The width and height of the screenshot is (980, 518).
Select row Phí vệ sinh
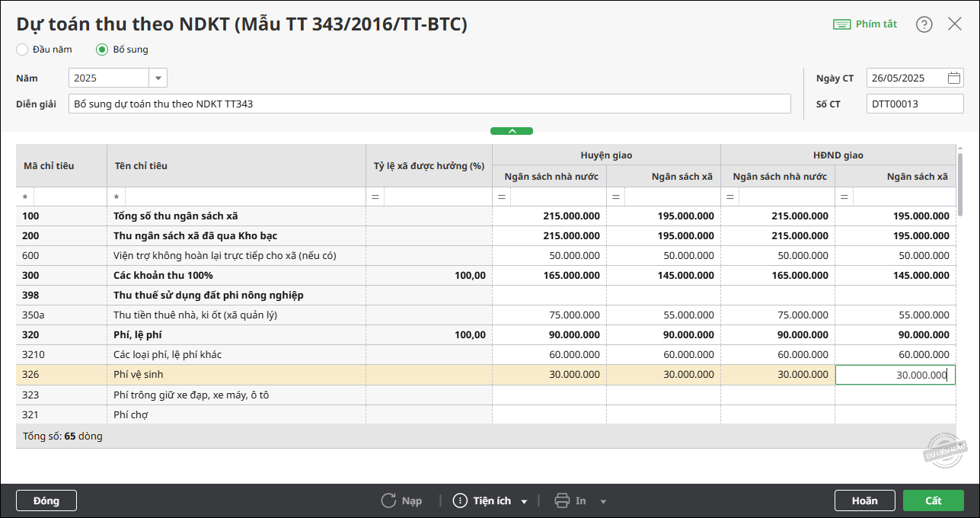486,375
